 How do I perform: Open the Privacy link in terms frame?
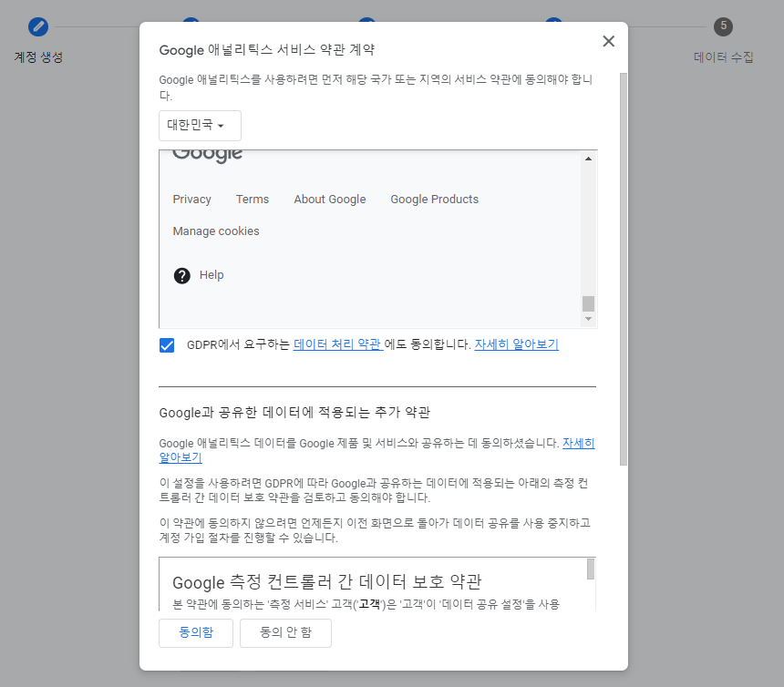192,200
